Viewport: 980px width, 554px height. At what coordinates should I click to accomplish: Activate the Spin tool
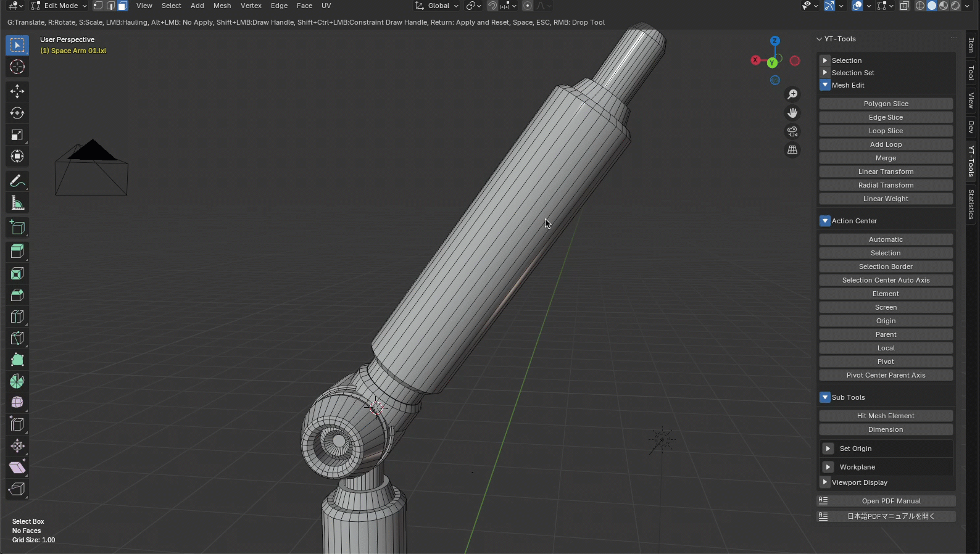click(x=17, y=381)
